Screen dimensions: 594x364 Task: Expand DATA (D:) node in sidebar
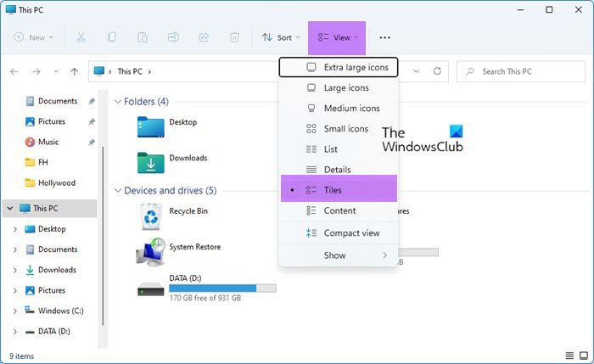point(14,332)
